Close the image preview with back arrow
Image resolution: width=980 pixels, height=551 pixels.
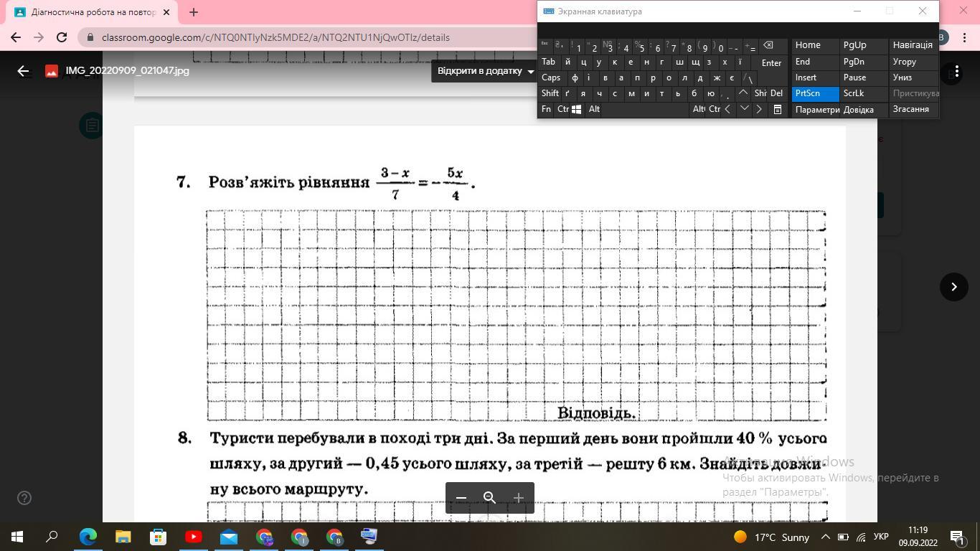coord(23,71)
